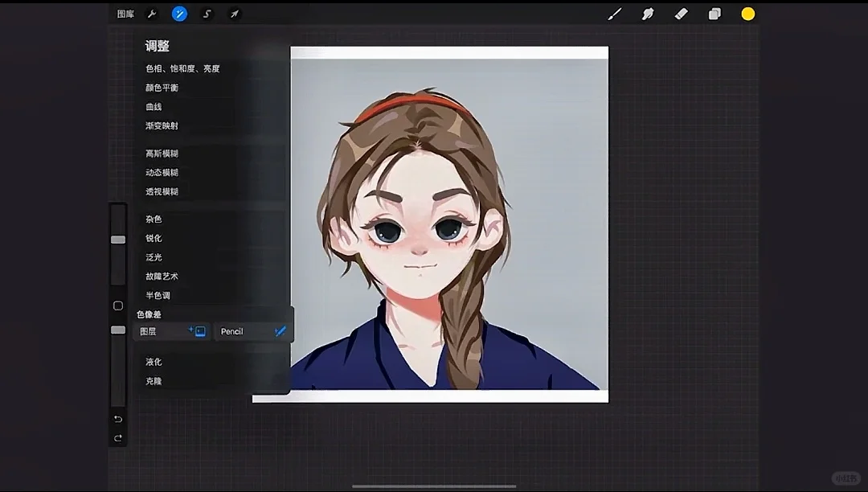Open 色相、饱和度、亮度 adjustment
Image resolution: width=868 pixels, height=492 pixels.
click(182, 68)
